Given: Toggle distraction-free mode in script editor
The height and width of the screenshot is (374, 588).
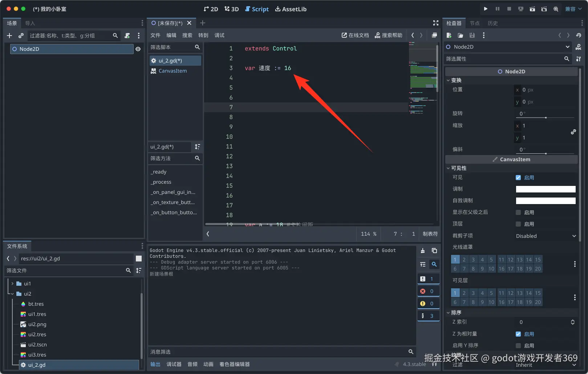Looking at the screenshot, I should [436, 23].
